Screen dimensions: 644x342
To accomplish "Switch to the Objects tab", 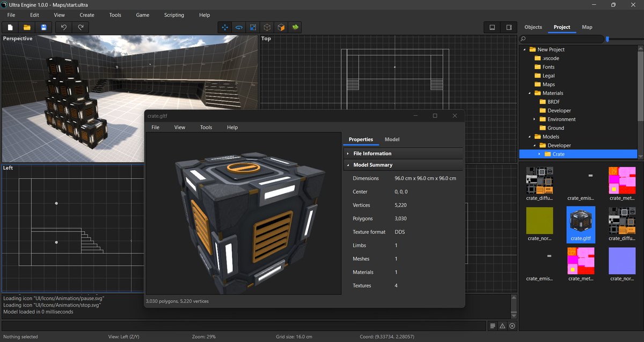I will (x=533, y=27).
